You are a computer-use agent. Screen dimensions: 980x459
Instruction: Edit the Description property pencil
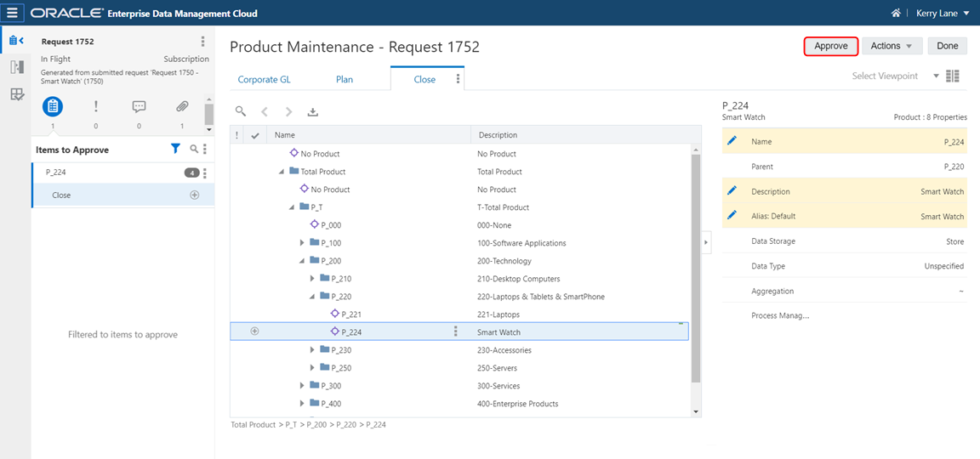[732, 190]
